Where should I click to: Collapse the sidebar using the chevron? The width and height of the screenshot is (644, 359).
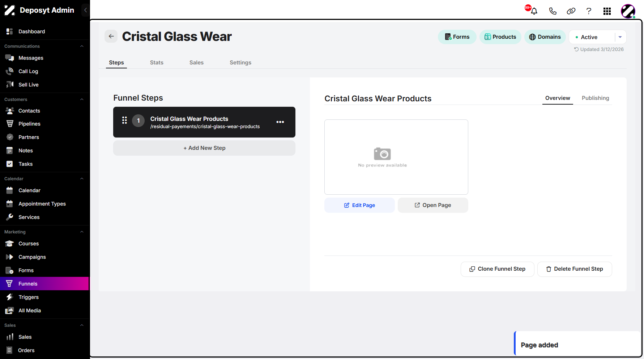pyautogui.click(x=85, y=10)
